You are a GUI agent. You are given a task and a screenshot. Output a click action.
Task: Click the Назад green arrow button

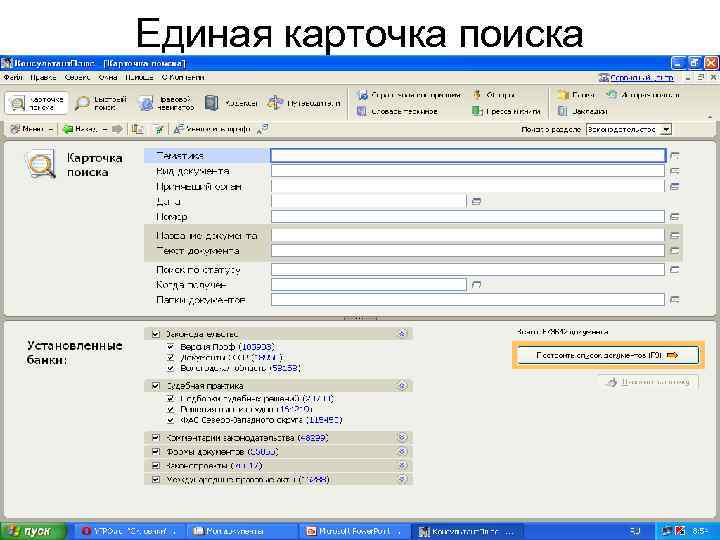pyautogui.click(x=79, y=129)
